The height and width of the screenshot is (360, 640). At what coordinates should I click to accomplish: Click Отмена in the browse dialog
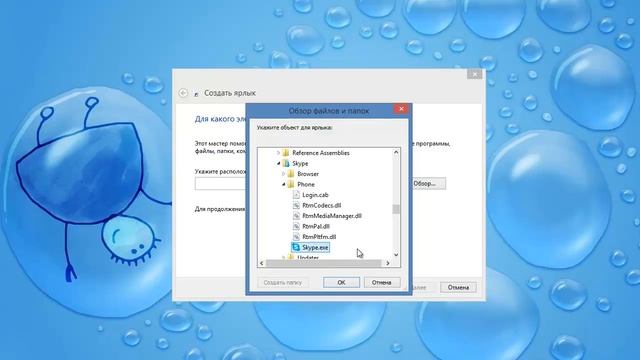[x=382, y=282]
